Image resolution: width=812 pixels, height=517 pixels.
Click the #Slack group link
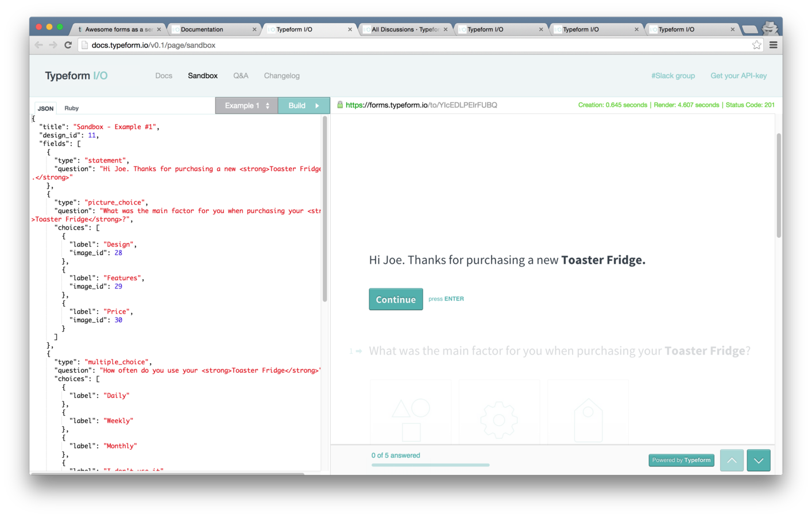(x=673, y=76)
